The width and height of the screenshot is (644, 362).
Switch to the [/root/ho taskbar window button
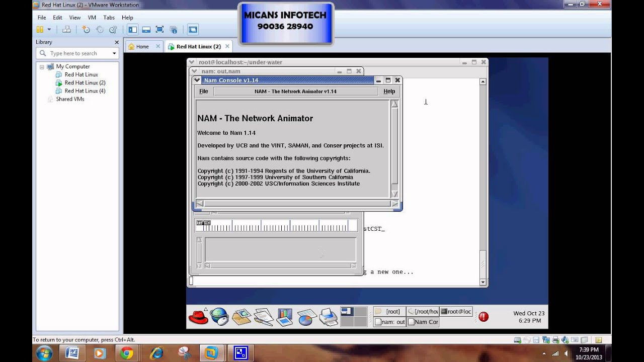[423, 312]
